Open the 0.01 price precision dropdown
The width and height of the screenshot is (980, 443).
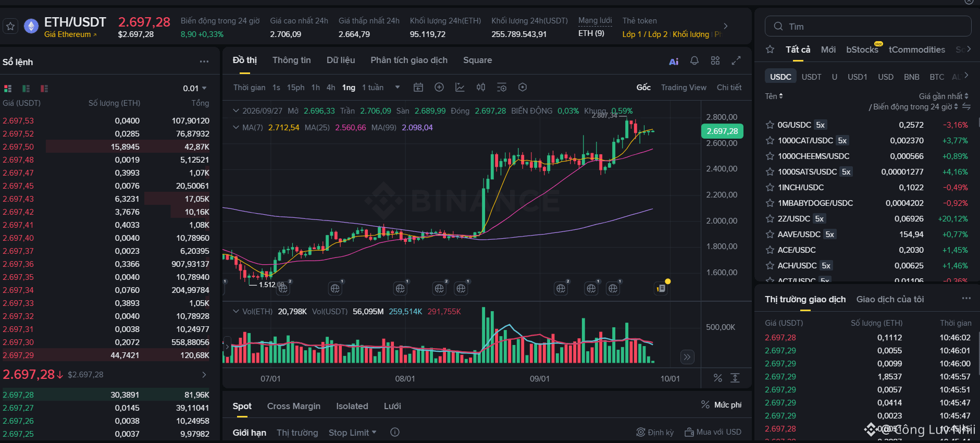click(195, 89)
